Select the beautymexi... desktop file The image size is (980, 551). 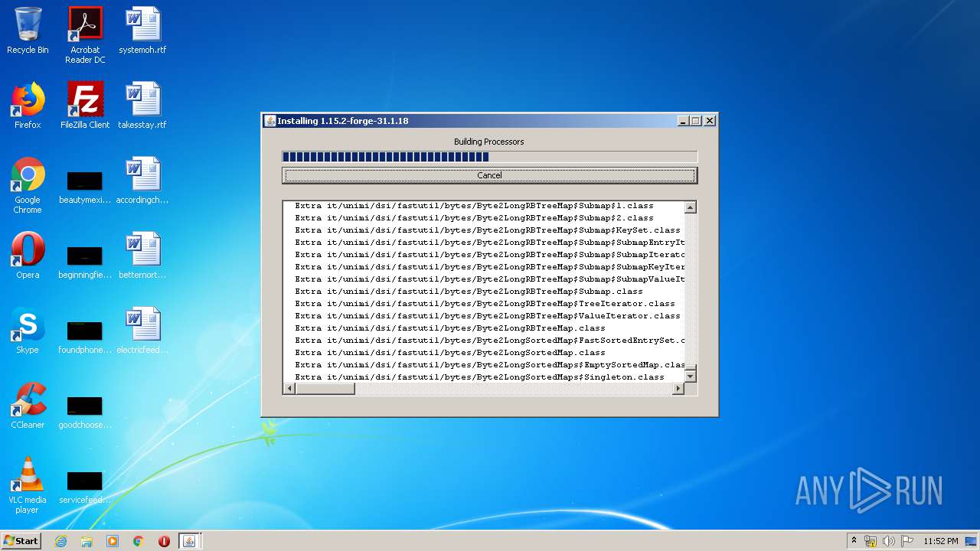[x=85, y=187]
